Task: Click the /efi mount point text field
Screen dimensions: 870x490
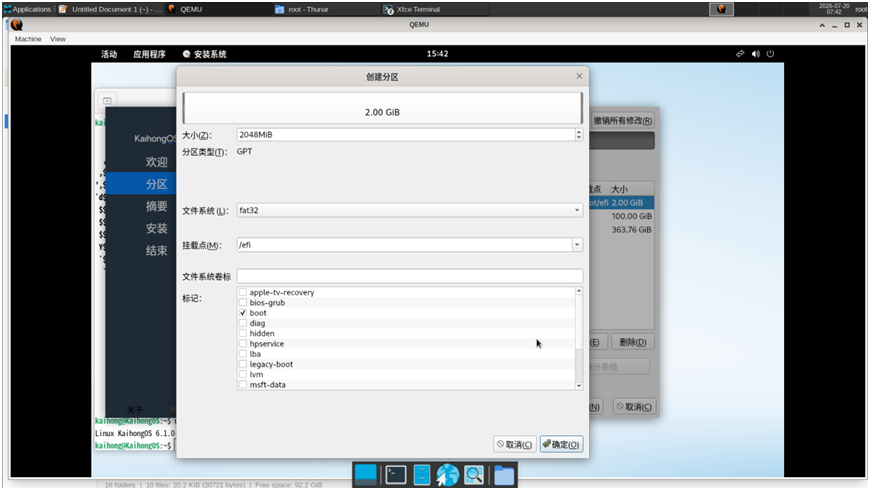Action: 404,245
